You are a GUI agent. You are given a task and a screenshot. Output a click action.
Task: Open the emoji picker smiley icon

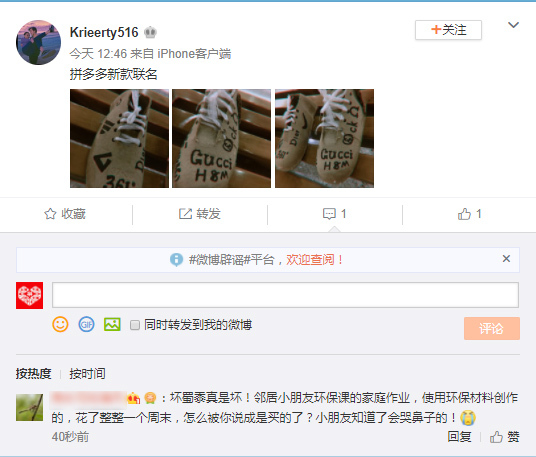60,324
